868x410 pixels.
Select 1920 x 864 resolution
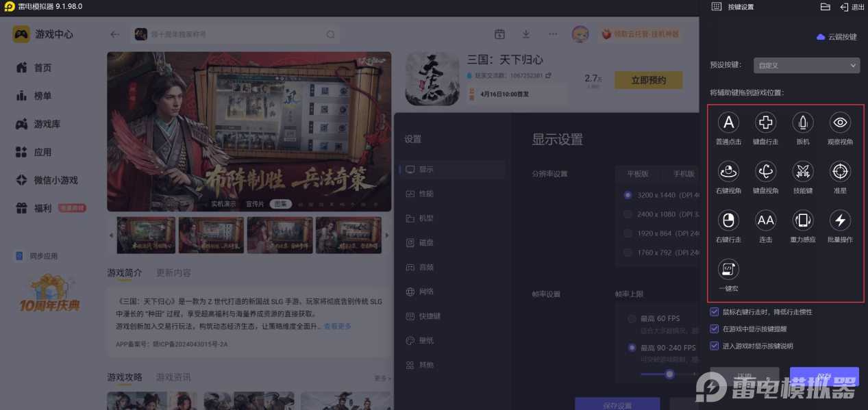(x=628, y=233)
